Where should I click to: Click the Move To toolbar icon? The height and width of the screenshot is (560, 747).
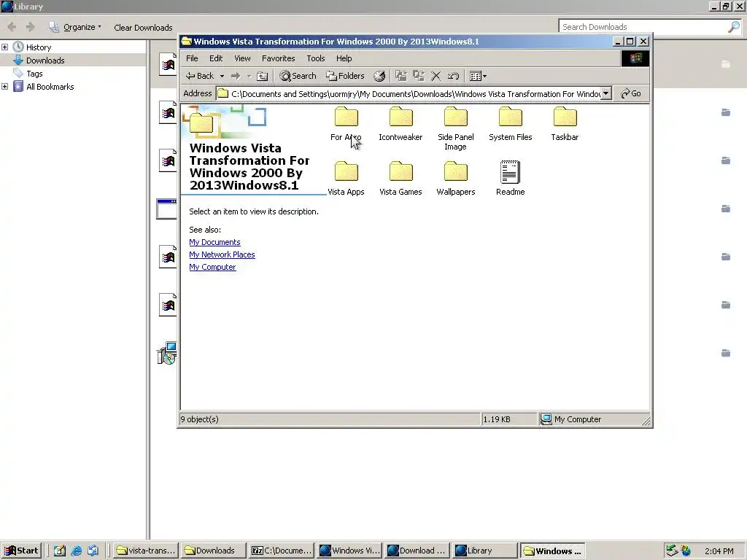401,76
